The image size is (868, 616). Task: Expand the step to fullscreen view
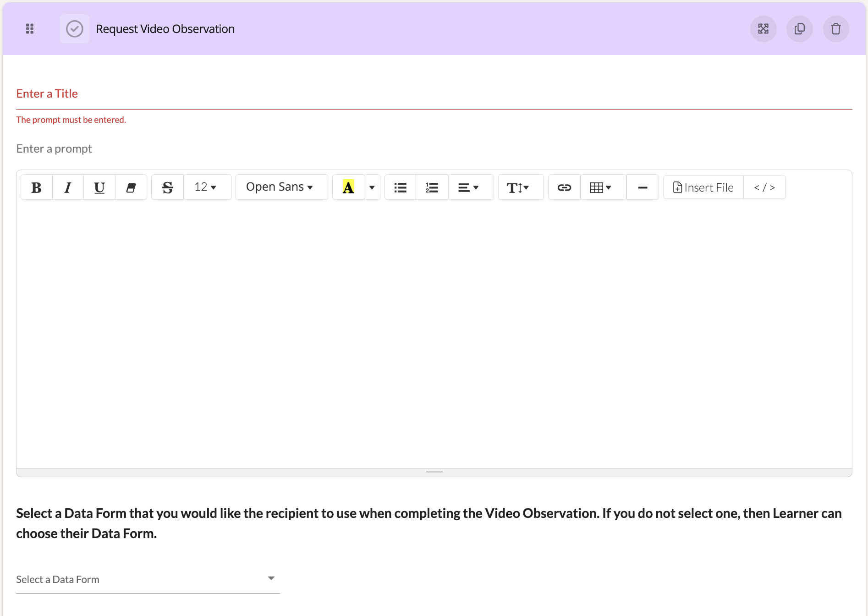[763, 29]
